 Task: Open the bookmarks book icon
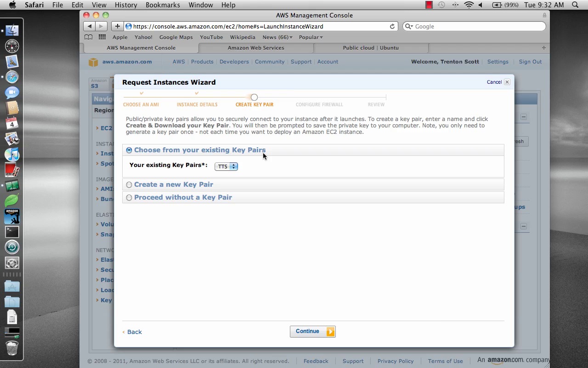pos(89,37)
